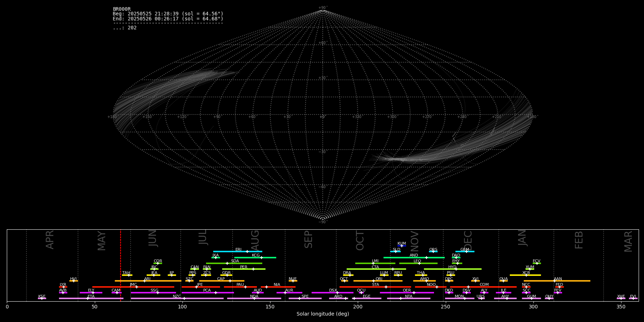
Task: Click the red dashed current solar longitude line
Action: [x=121, y=265]
